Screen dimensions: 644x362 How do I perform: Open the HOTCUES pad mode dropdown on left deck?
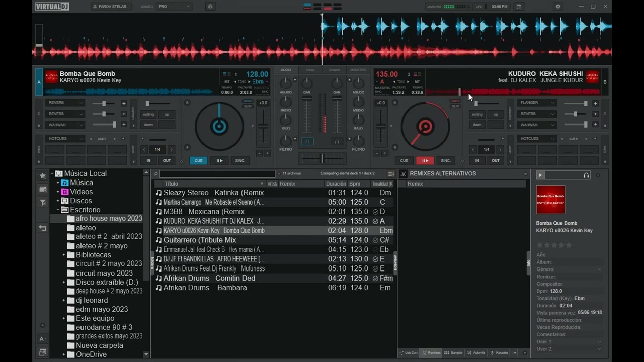tap(65, 138)
